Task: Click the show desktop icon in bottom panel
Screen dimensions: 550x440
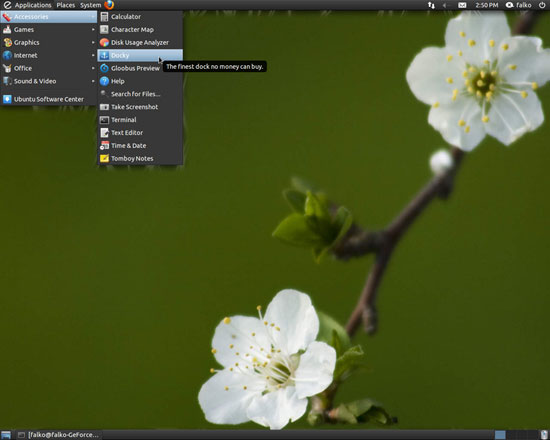Action: [6, 435]
